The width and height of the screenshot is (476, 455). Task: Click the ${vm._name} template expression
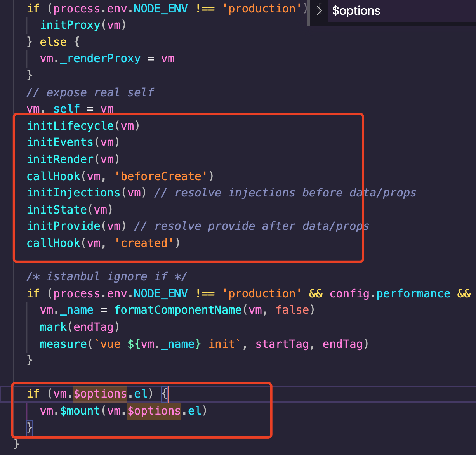pos(164,344)
